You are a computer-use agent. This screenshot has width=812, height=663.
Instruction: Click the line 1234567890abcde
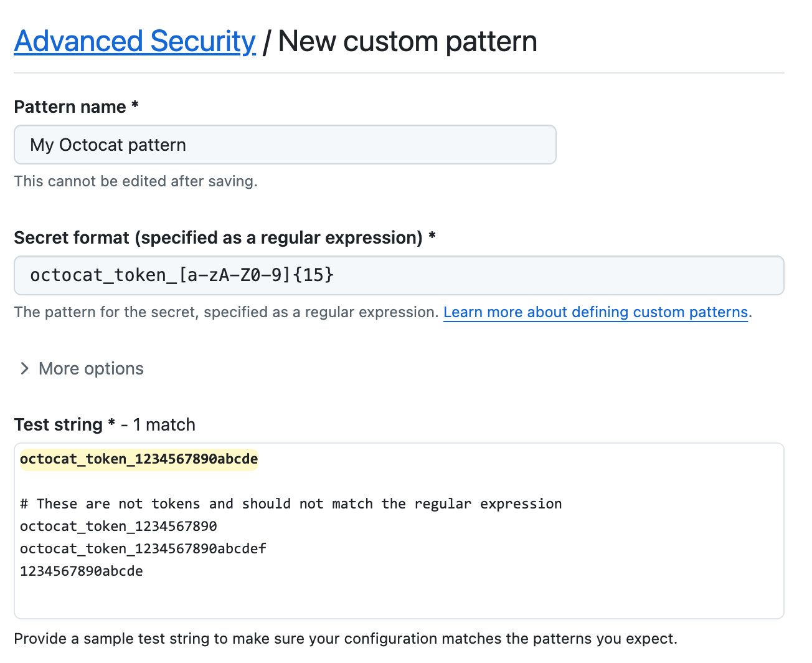tap(81, 571)
